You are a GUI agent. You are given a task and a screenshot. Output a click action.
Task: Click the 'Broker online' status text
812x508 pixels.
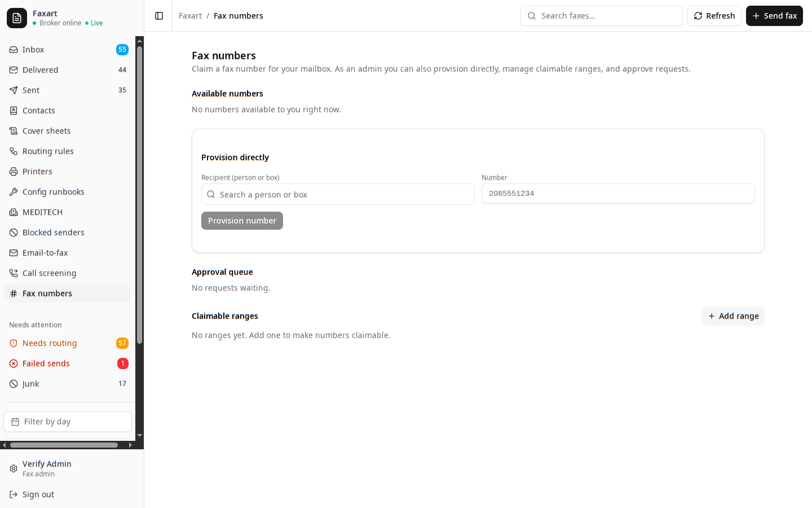coord(60,23)
